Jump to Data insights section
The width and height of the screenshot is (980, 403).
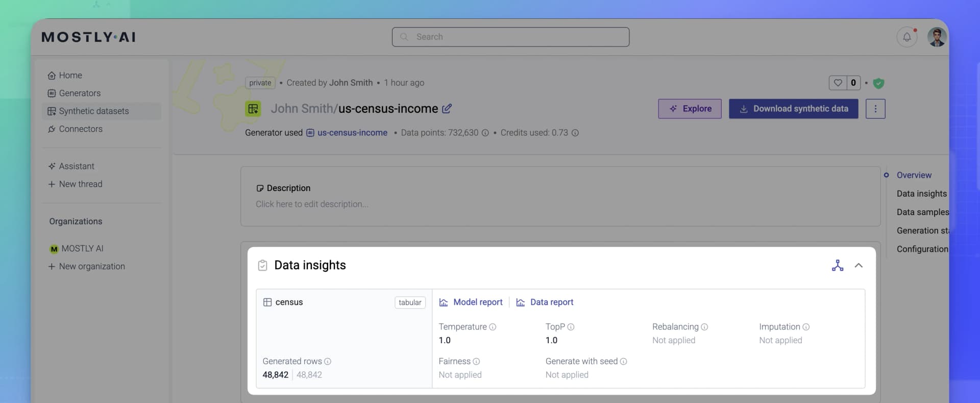922,194
